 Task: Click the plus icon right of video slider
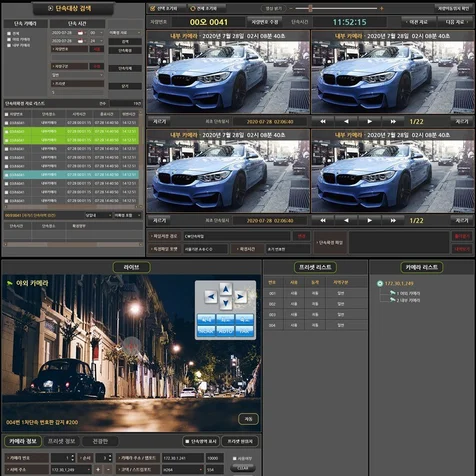(x=382, y=8)
